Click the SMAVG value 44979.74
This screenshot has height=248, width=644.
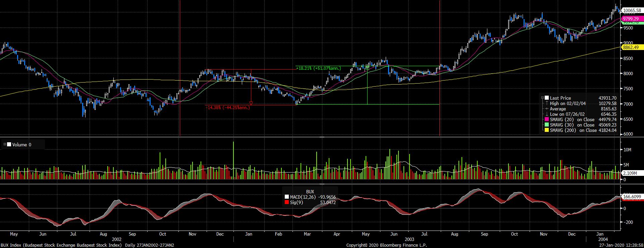[607, 119]
